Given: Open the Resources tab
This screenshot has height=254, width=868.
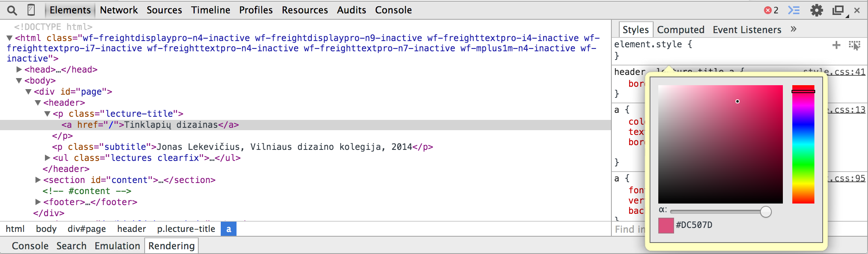Looking at the screenshot, I should click(x=305, y=10).
